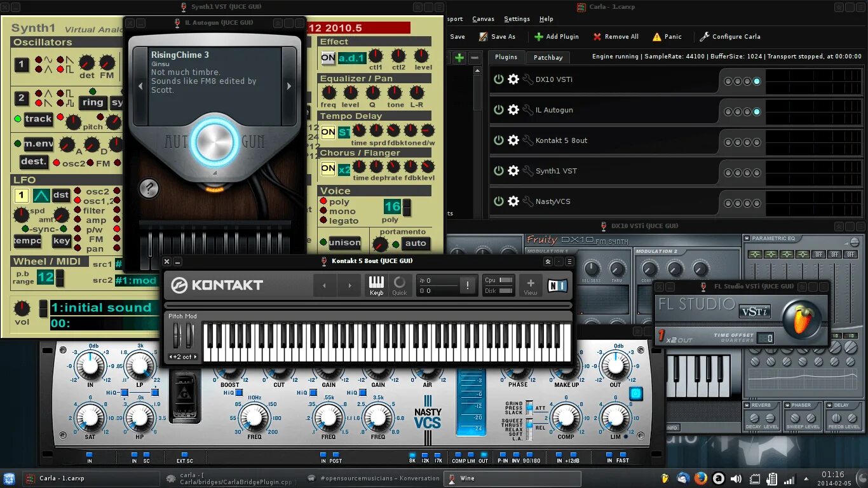Click NastyVCS COMP knob

(566, 417)
